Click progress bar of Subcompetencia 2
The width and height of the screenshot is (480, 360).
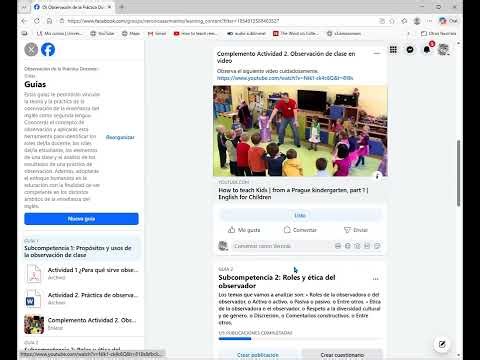300,339
